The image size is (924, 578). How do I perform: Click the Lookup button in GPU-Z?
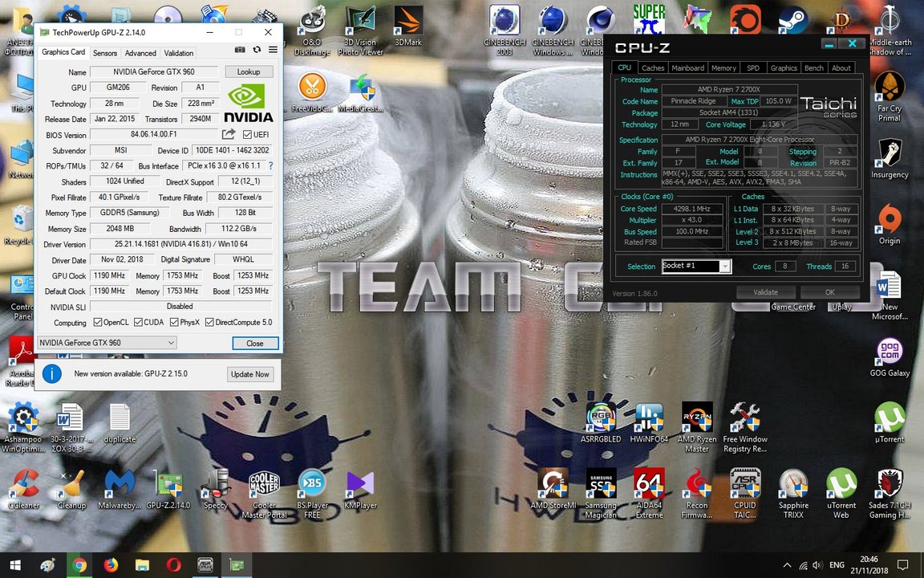click(x=249, y=71)
